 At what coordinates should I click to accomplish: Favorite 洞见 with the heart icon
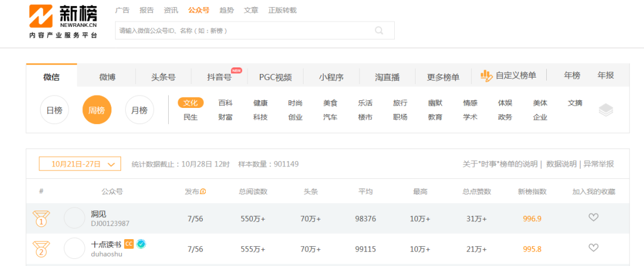593,218
